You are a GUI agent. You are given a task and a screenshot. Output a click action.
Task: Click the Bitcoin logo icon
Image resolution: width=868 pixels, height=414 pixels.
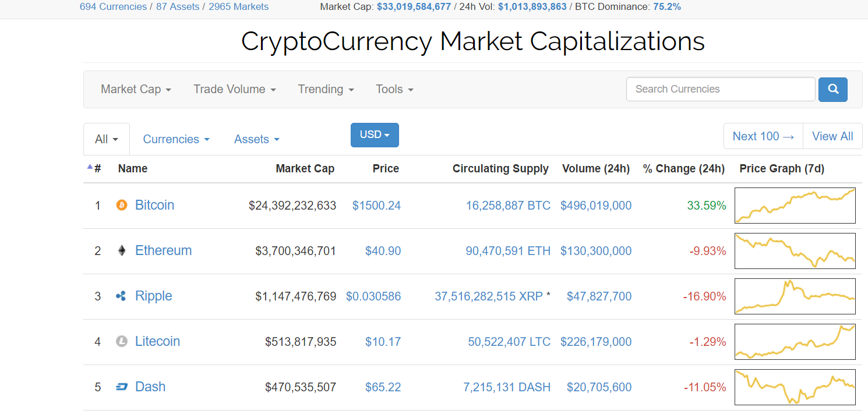click(x=121, y=205)
